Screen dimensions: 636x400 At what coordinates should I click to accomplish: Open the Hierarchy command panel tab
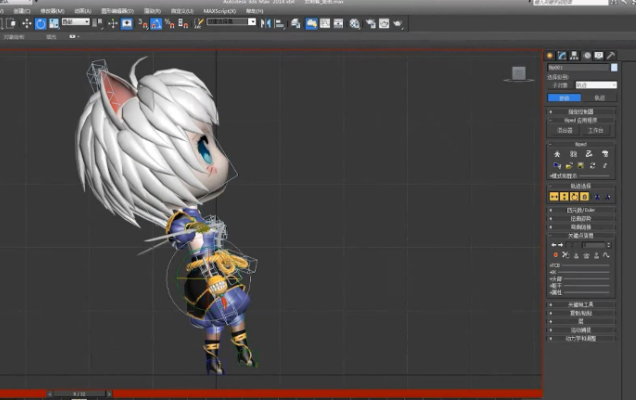(574, 55)
